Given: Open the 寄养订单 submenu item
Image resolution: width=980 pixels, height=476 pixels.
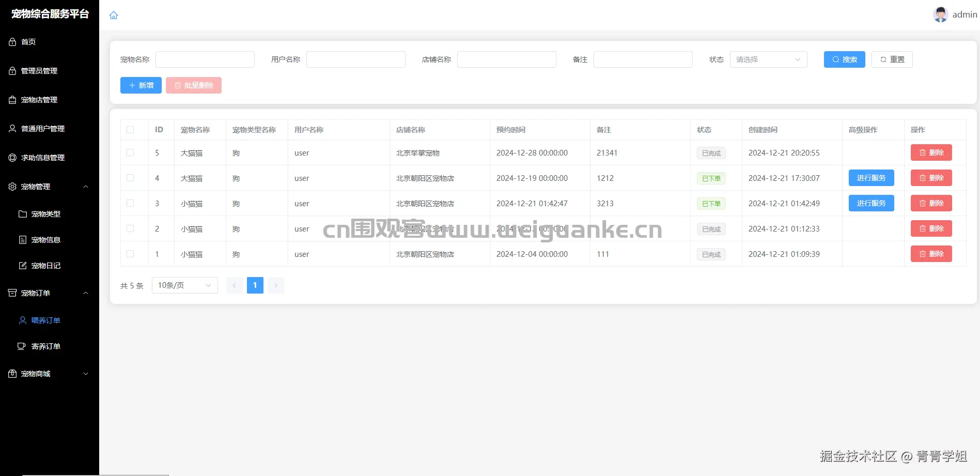Looking at the screenshot, I should [50, 346].
